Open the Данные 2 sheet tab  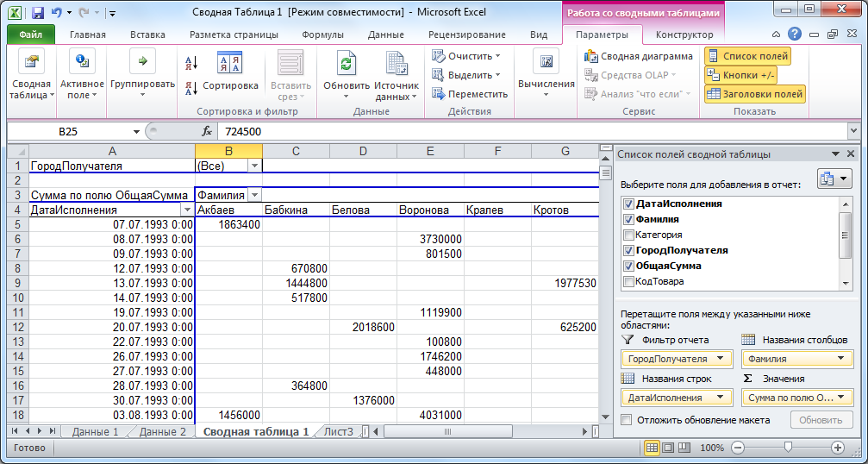[x=163, y=432]
